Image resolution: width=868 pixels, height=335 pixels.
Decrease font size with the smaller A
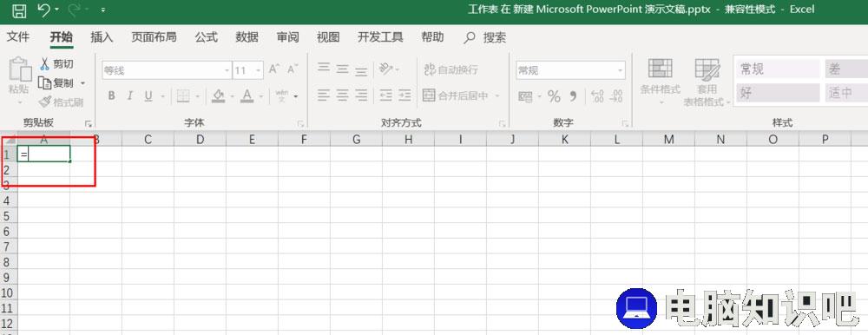(293, 69)
